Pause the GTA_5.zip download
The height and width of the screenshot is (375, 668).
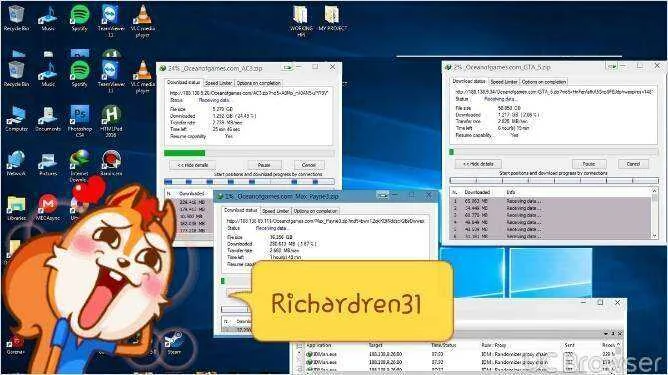589,164
